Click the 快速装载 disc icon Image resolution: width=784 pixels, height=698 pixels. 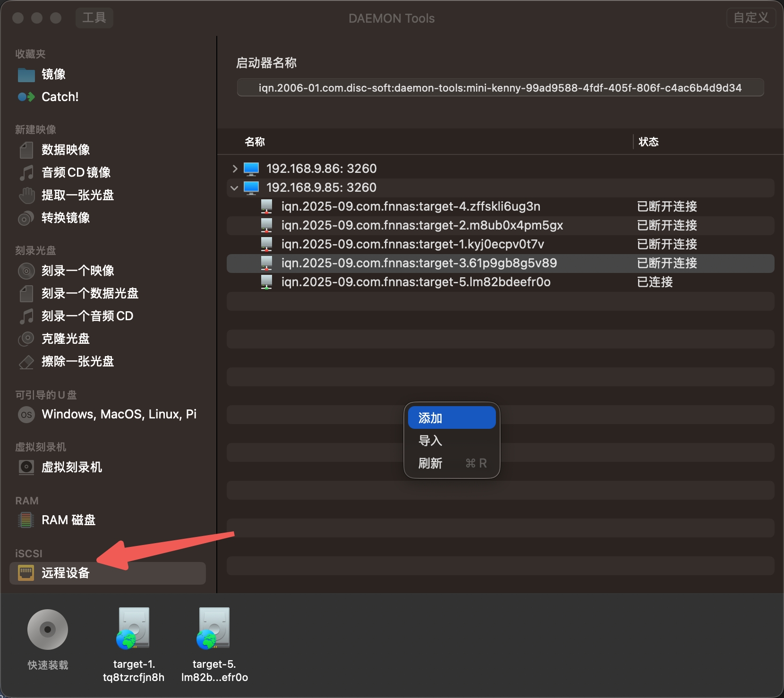click(48, 630)
